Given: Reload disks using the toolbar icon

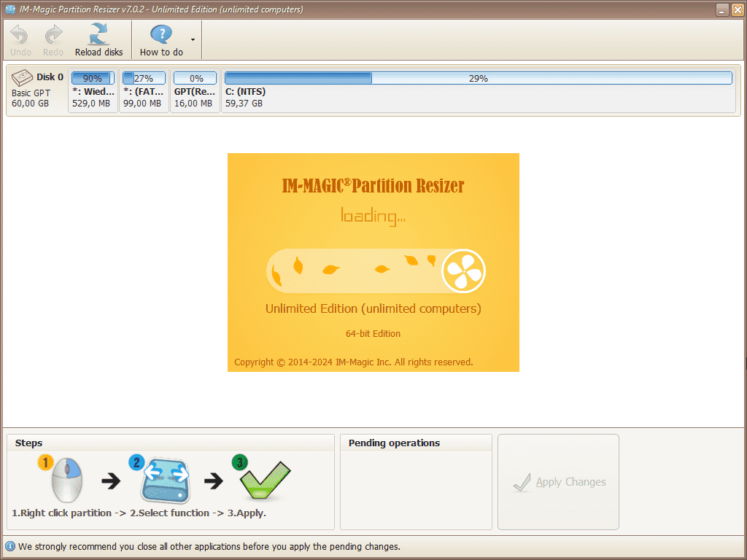Looking at the screenshot, I should (x=98, y=34).
